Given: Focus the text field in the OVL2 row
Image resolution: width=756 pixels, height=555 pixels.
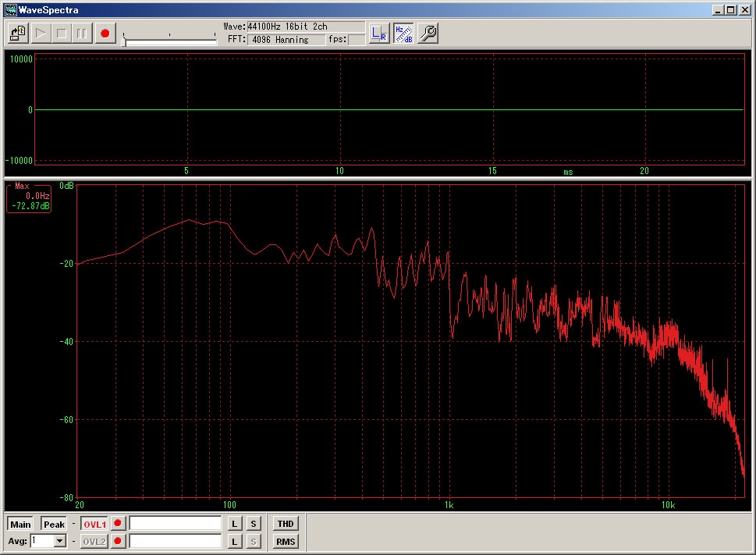Looking at the screenshot, I should pyautogui.click(x=176, y=541).
